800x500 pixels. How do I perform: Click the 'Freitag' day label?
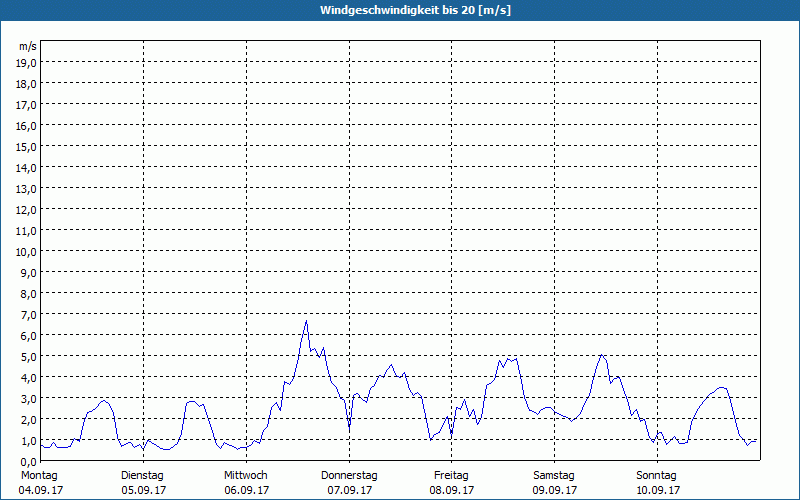point(451,476)
